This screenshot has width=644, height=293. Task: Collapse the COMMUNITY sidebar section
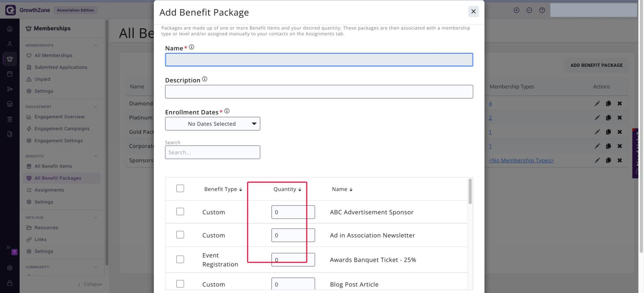(x=96, y=267)
